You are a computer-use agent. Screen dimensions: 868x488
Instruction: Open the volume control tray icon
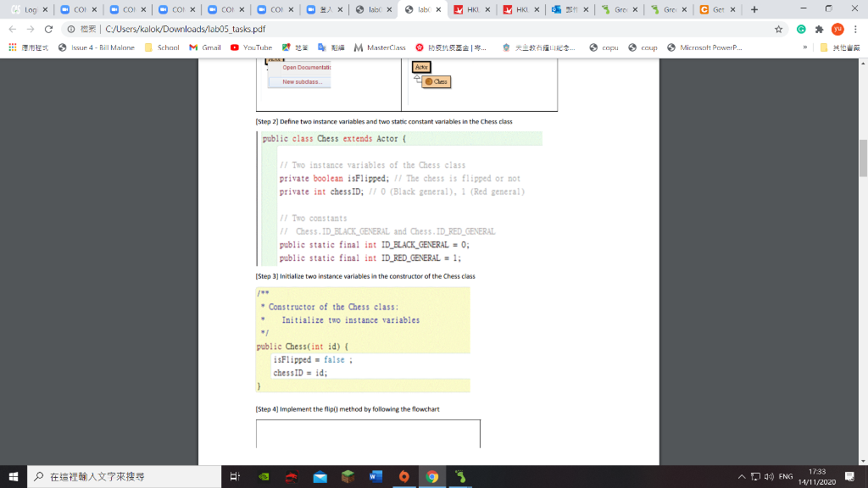coord(769,476)
